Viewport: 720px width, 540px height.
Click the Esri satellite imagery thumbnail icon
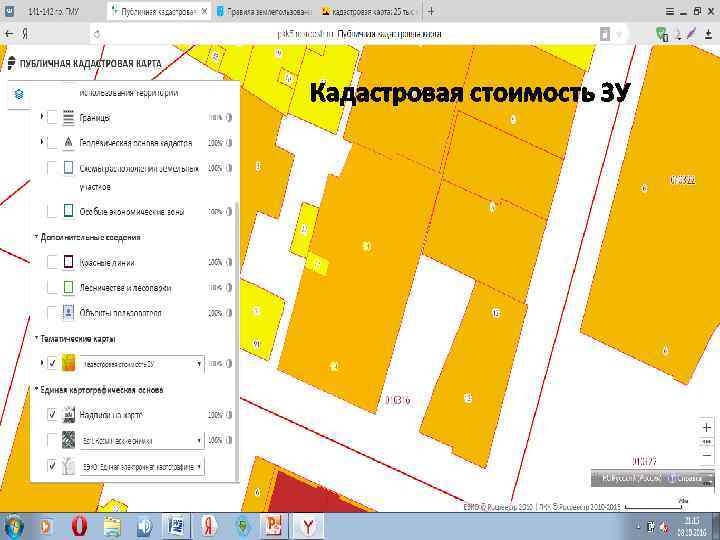(x=68, y=440)
